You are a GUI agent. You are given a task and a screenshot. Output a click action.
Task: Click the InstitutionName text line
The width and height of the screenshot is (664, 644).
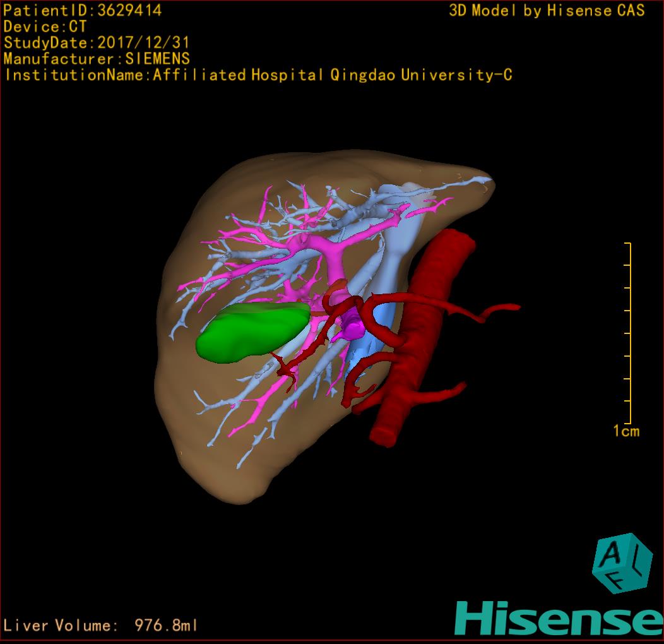pyautogui.click(x=258, y=75)
